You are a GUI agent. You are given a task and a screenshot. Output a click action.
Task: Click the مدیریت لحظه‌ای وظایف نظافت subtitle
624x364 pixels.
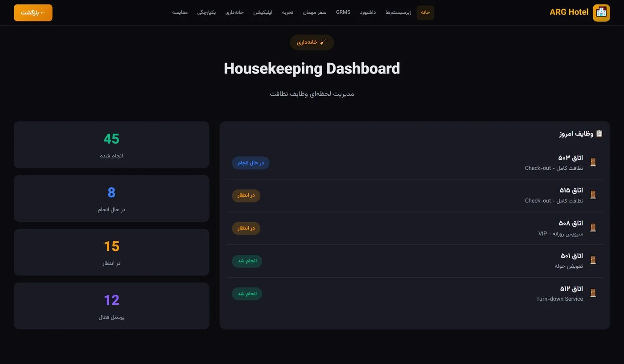click(x=312, y=94)
